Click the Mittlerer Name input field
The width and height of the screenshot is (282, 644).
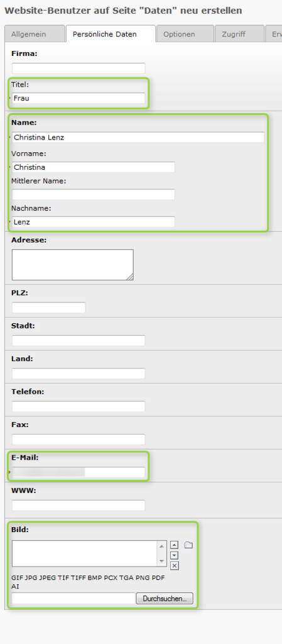pyautogui.click(x=94, y=194)
